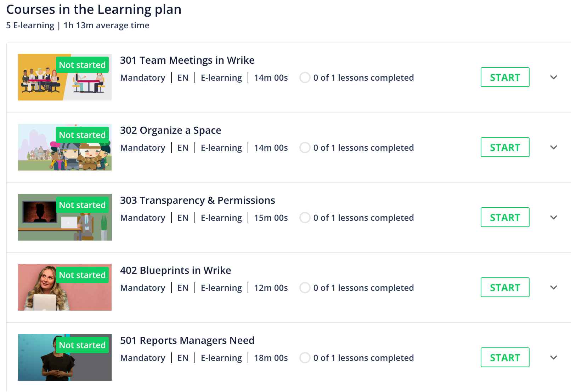Expand the 302 Organize a Space row

553,147
